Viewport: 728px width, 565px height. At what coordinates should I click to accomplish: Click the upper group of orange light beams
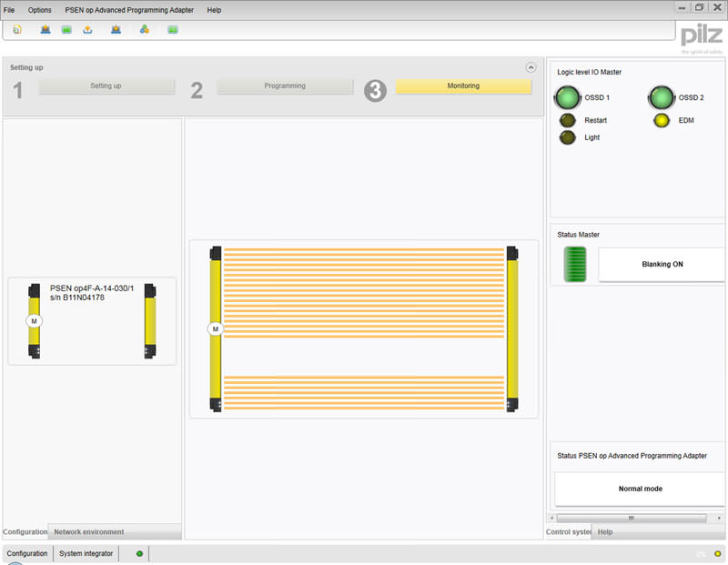[364, 293]
